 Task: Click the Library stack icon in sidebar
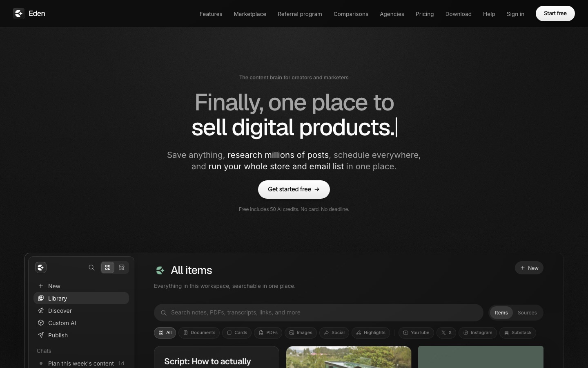(x=41, y=298)
